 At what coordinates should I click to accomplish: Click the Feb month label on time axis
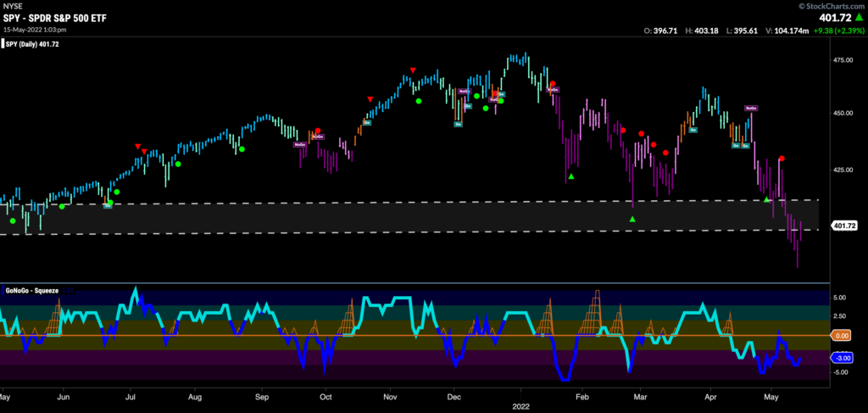click(x=581, y=397)
